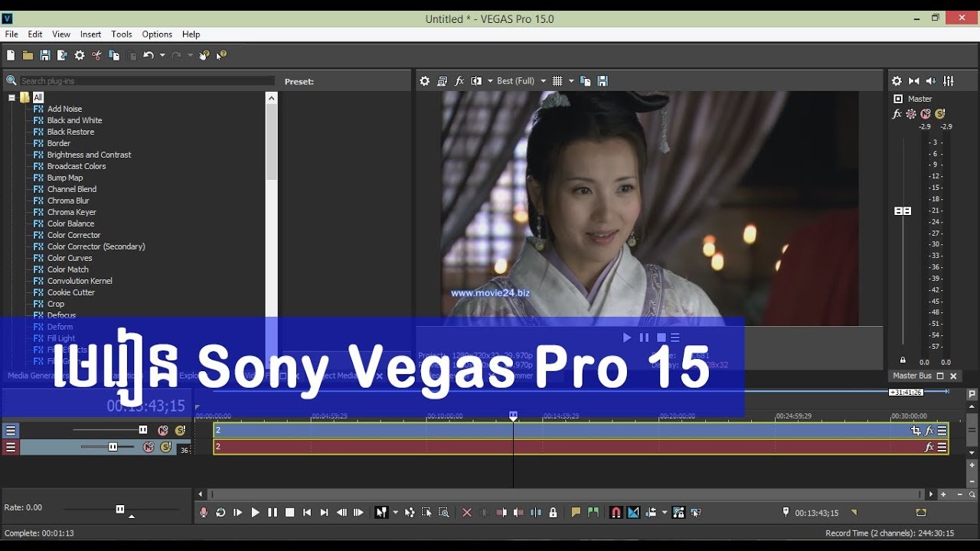Open interactive tutorials icon in toolbar
This screenshot has width=980, height=551.
pos(204,55)
